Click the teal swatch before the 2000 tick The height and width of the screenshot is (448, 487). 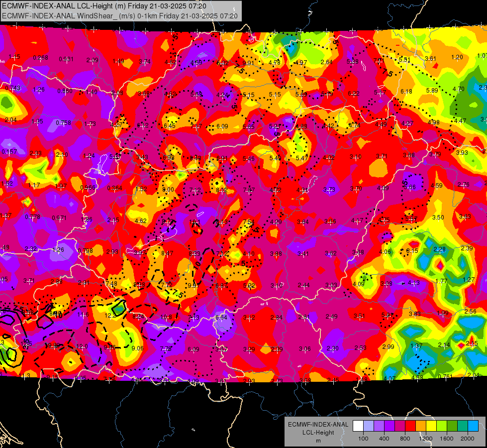[x=463, y=426]
